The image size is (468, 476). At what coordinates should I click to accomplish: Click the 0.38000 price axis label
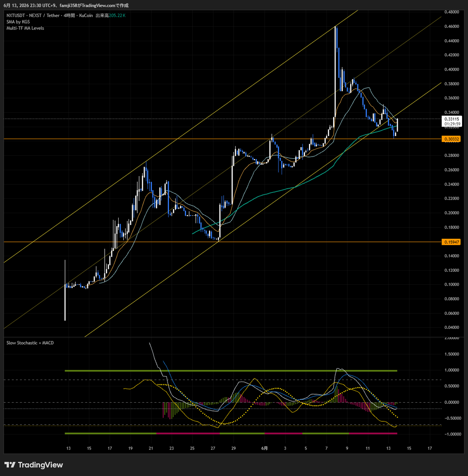452,84
